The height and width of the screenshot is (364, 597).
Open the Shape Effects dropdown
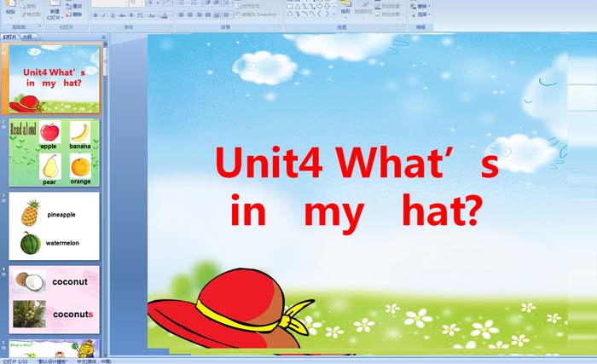387,14
